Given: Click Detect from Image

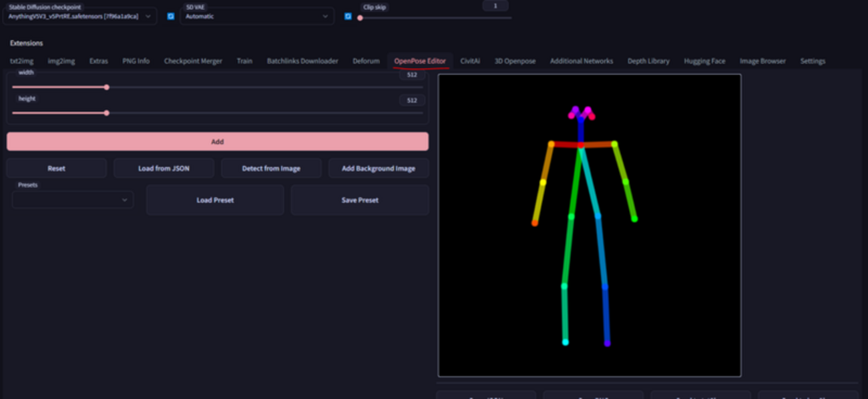Looking at the screenshot, I should [271, 168].
